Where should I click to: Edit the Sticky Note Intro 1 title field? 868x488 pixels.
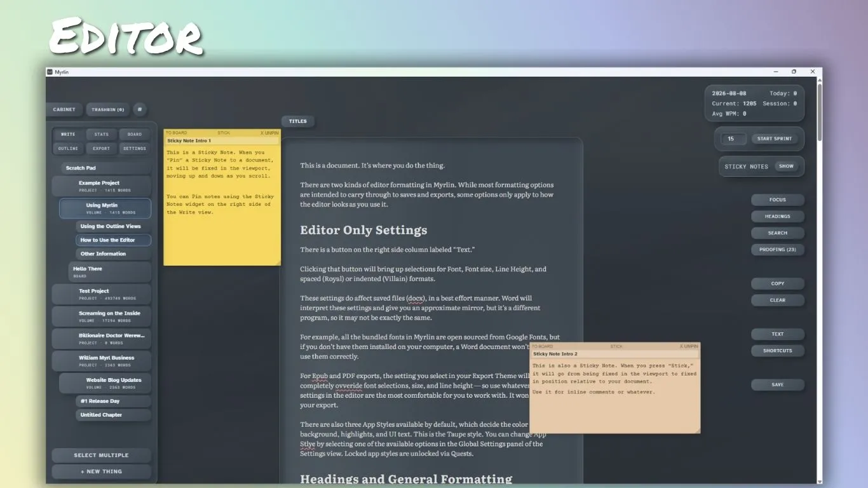tap(222, 140)
